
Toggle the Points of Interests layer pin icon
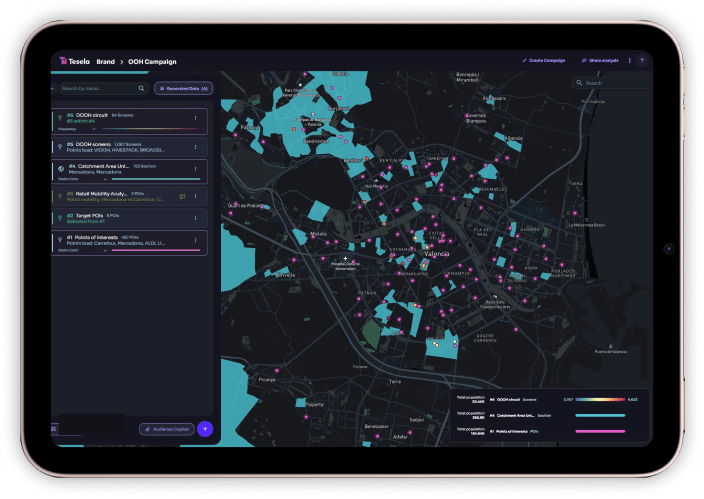(60, 238)
